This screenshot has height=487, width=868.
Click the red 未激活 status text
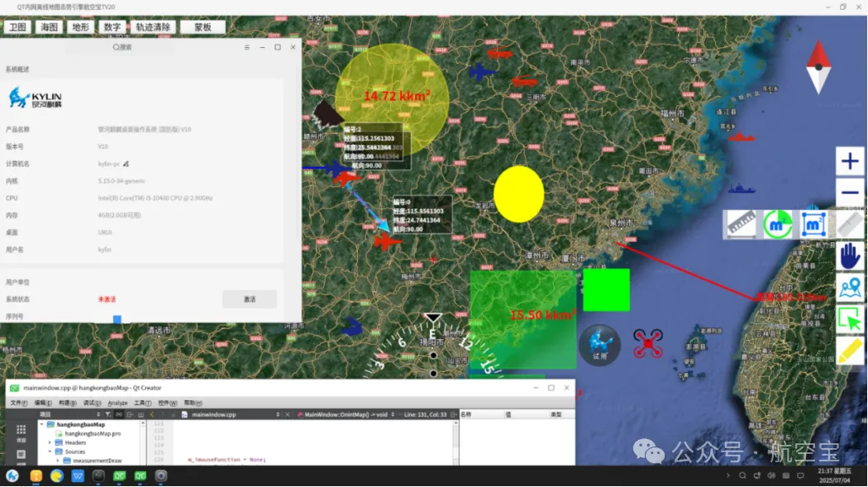click(107, 299)
